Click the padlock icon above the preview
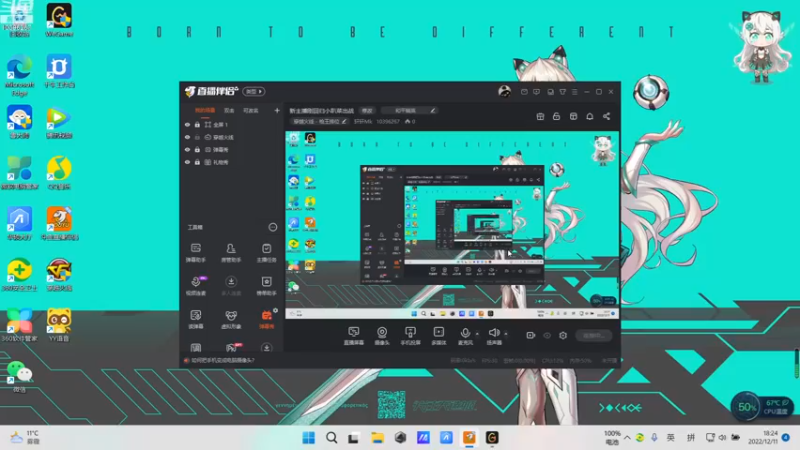The image size is (800, 450). point(556,116)
